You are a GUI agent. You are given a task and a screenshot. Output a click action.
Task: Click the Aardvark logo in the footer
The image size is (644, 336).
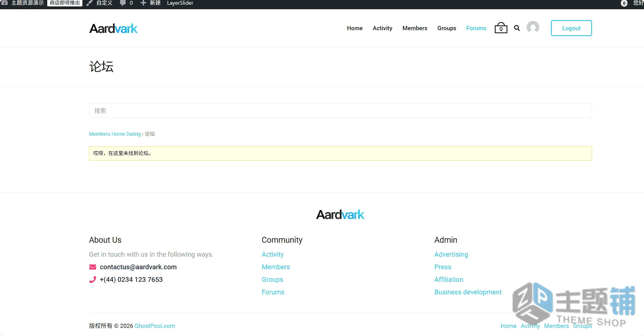pyautogui.click(x=340, y=215)
